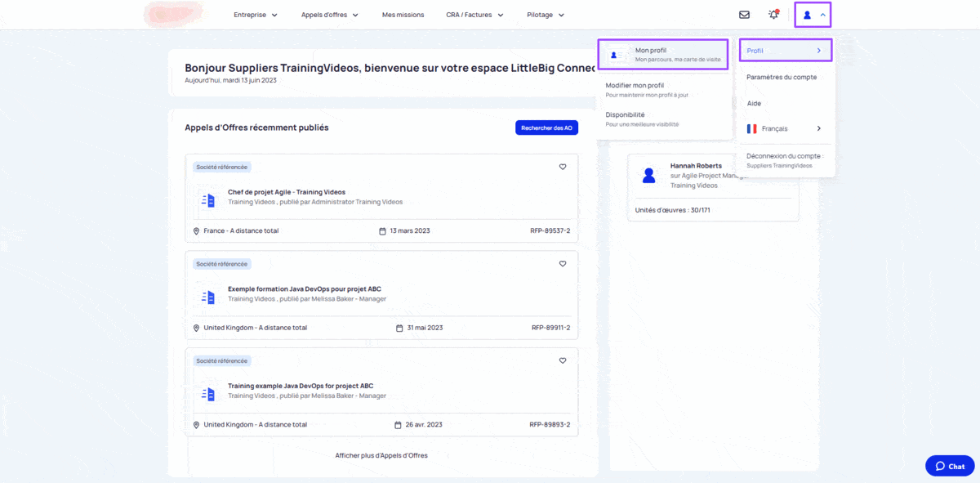Expand the Appels d'offres dropdown
The width and height of the screenshot is (980, 483).
point(330,15)
